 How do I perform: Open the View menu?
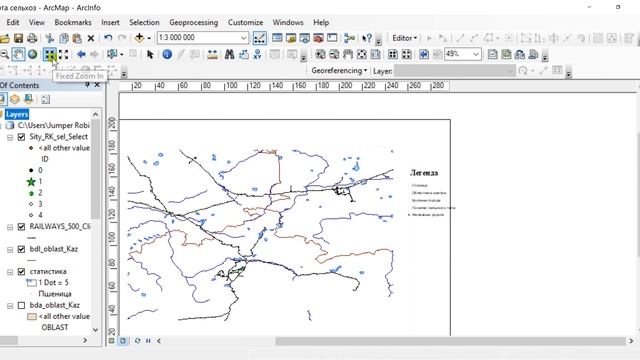point(37,22)
